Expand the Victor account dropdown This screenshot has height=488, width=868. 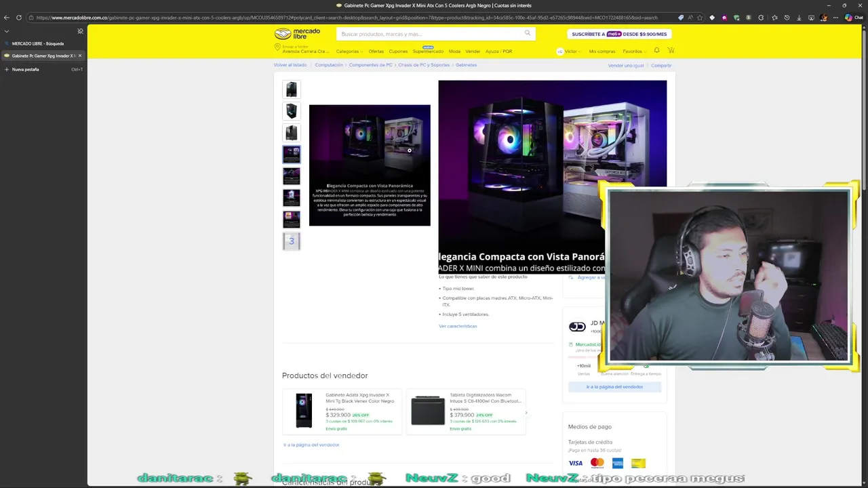569,52
